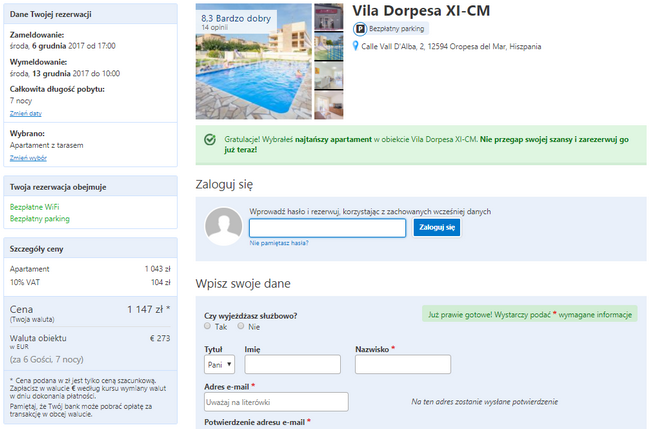Focus the Adres e-mail field
The width and height of the screenshot is (650, 429).
coord(276,402)
